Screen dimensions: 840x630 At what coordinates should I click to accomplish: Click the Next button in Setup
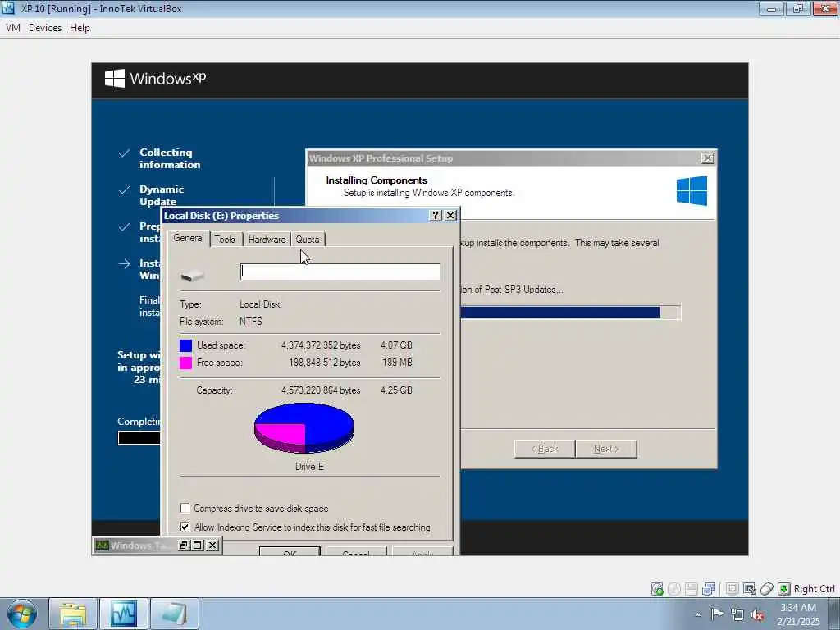(606, 449)
